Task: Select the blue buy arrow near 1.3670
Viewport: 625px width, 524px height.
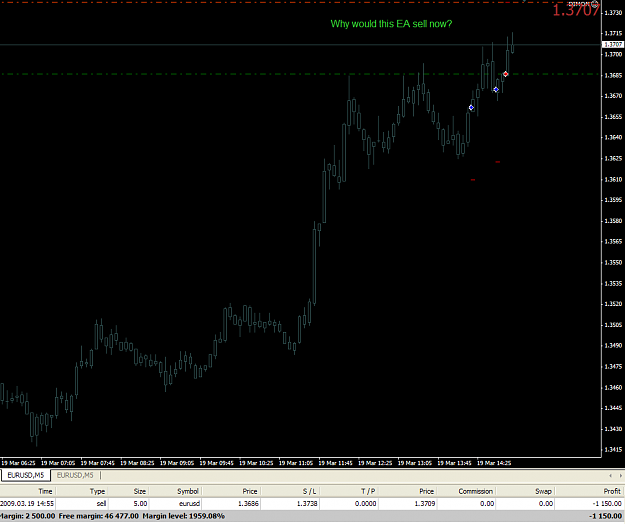Action: [x=471, y=108]
